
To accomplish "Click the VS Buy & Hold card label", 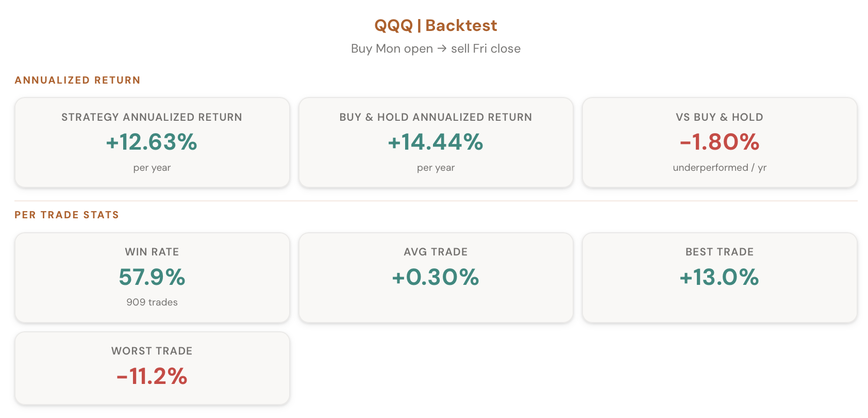I will coord(720,117).
